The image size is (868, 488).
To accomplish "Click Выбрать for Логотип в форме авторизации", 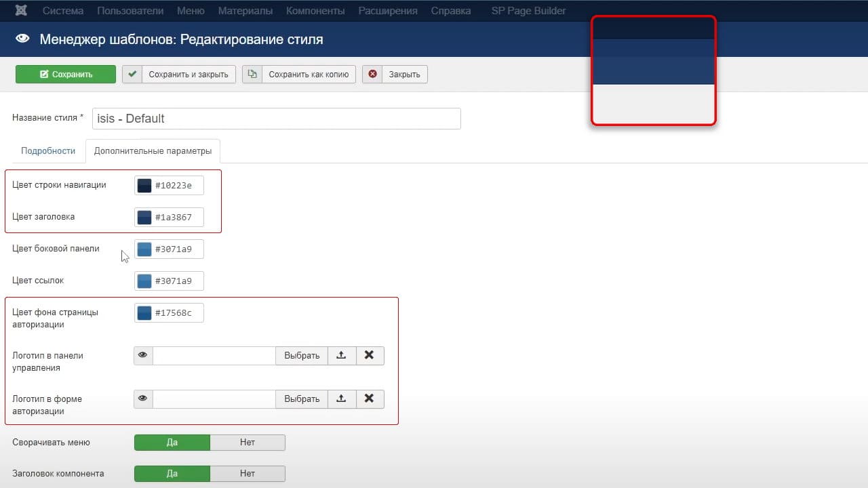I will [302, 399].
